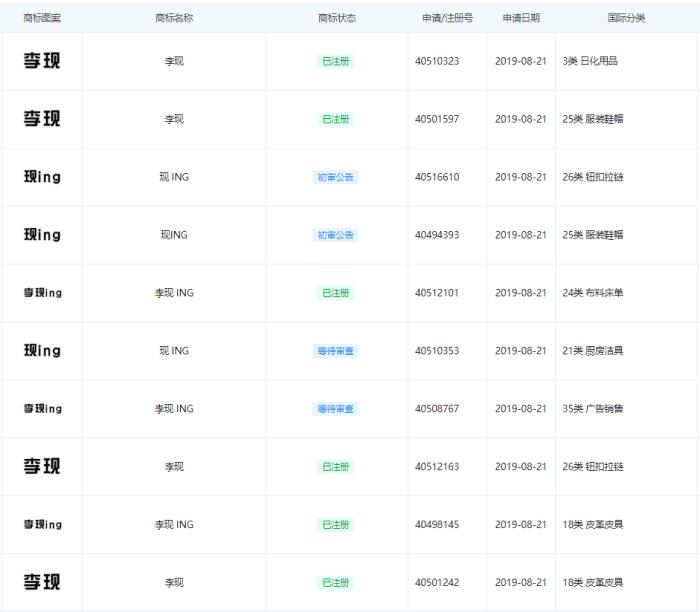Open the 现ing logo for application 40516610
This screenshot has width=700, height=612.
[42, 177]
